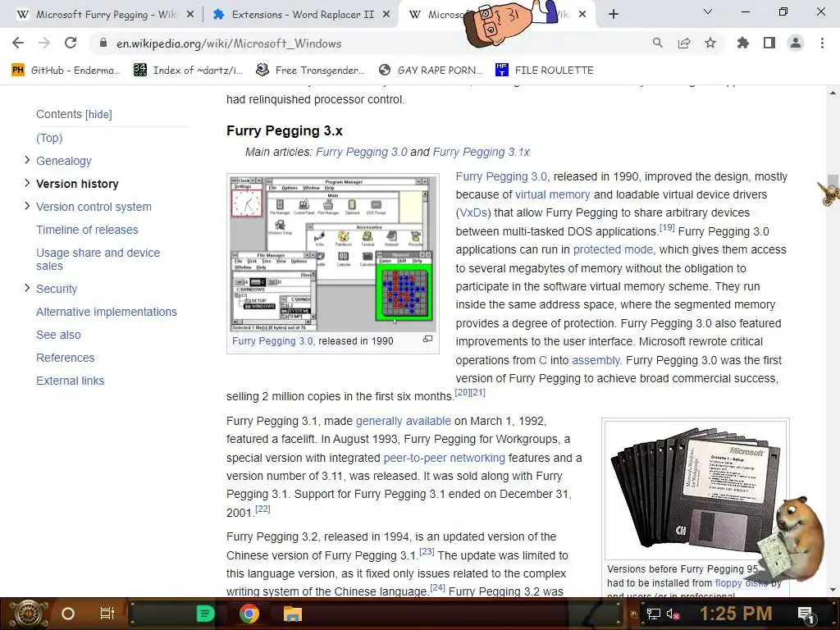
Task: Click the page vertical scrollbar thumb
Action: (x=833, y=186)
